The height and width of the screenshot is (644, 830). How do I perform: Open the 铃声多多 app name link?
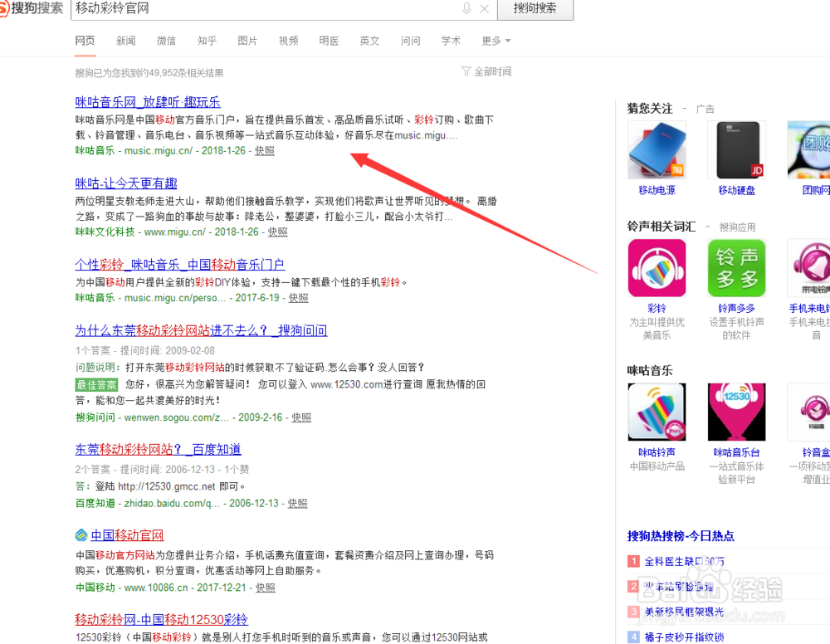[737, 309]
